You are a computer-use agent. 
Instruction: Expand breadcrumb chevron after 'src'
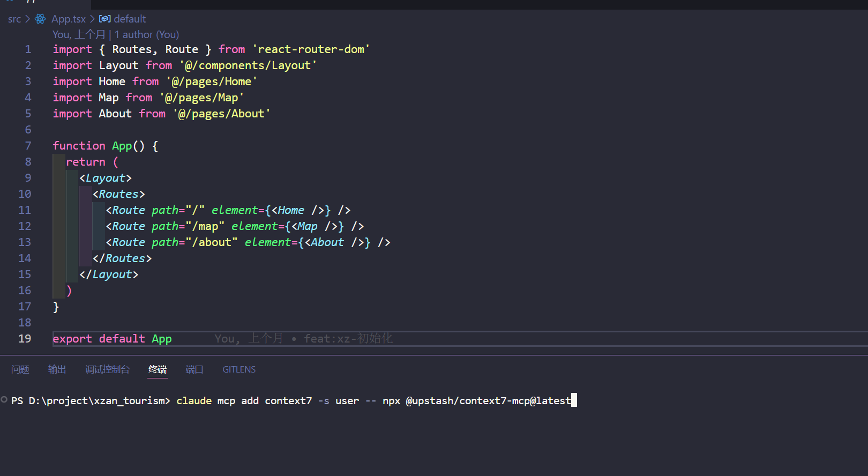[28, 19]
